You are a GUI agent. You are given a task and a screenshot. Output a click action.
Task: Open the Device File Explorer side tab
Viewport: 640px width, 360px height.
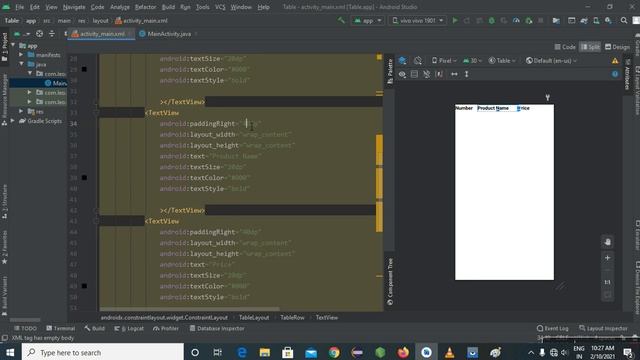click(637, 288)
